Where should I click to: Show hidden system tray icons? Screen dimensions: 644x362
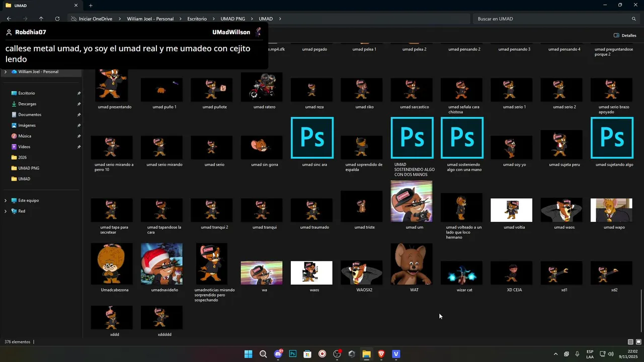click(555, 354)
